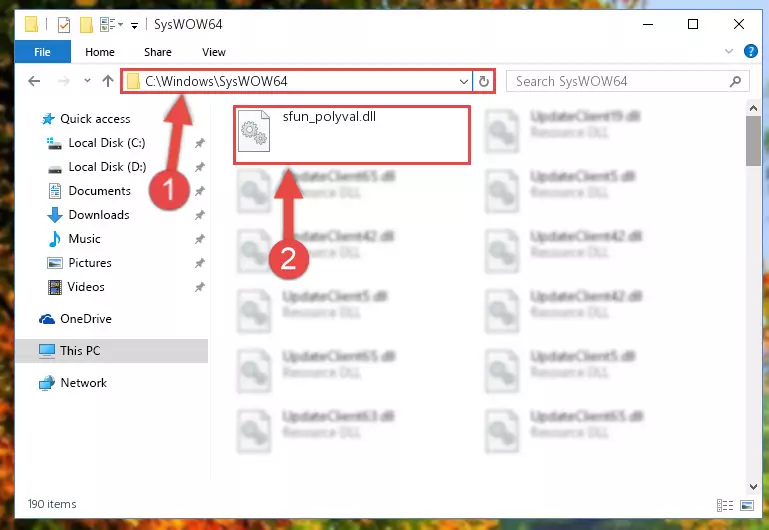The image size is (769, 530).
Task: Minimize the SysWOW64 window
Action: 648,24
